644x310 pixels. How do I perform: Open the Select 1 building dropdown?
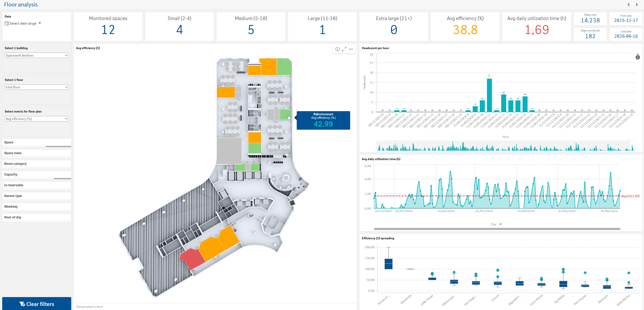(36, 55)
